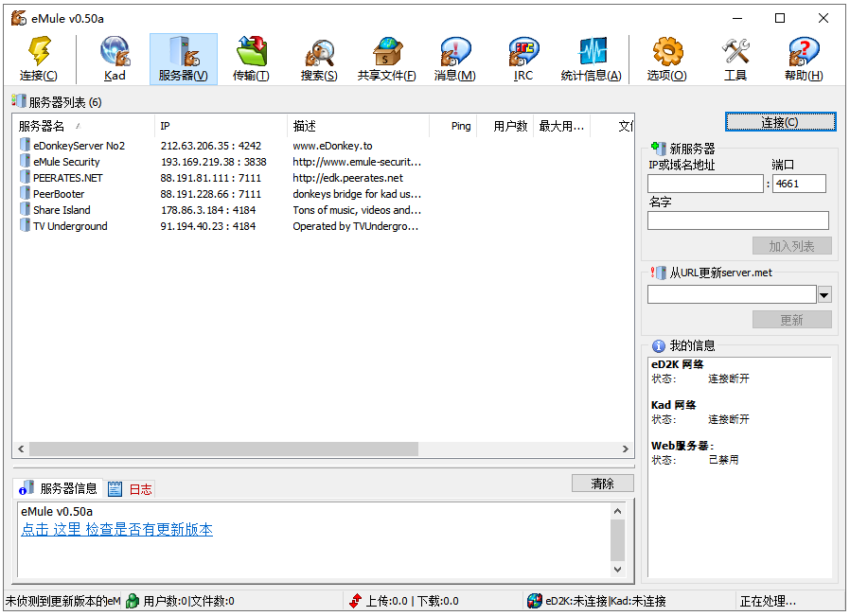Switch to the 服务器信息 server info tab
This screenshot has width=850, height=616.
point(60,488)
